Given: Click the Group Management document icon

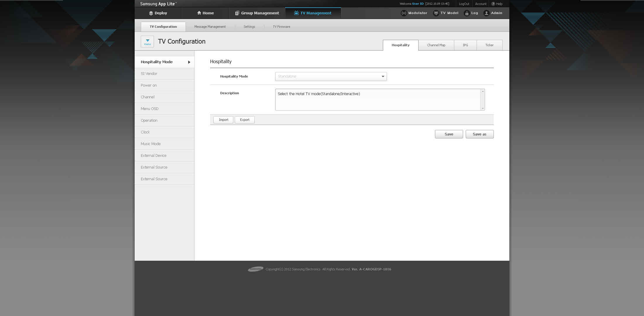Looking at the screenshot, I should [237, 13].
